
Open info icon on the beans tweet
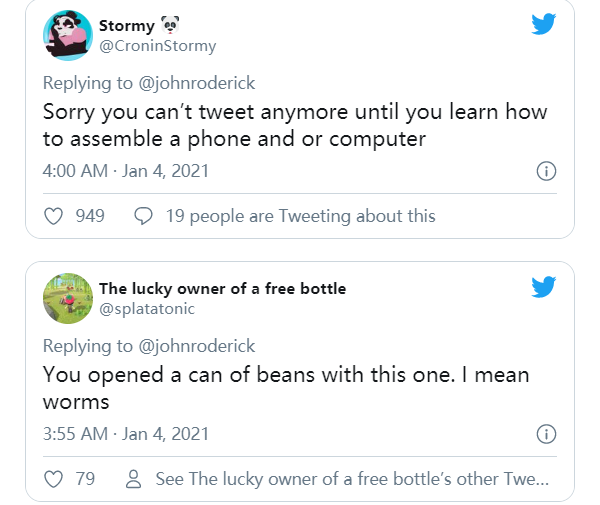(x=546, y=434)
